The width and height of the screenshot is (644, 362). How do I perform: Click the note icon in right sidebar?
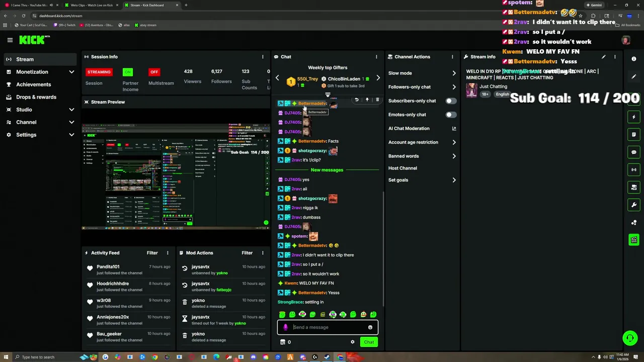(634, 134)
